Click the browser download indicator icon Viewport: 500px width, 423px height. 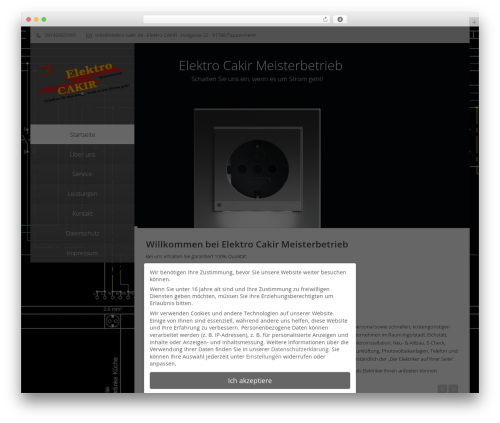340,19
